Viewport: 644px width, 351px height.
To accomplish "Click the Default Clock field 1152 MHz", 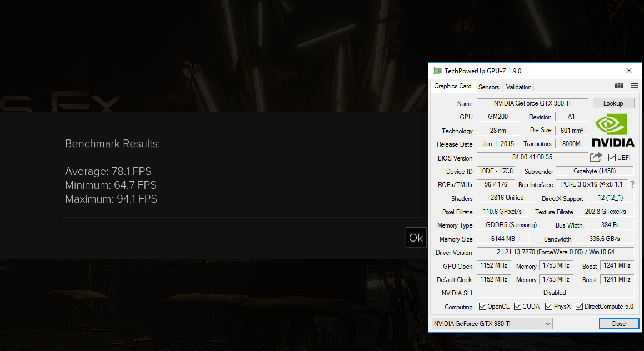I will (493, 279).
